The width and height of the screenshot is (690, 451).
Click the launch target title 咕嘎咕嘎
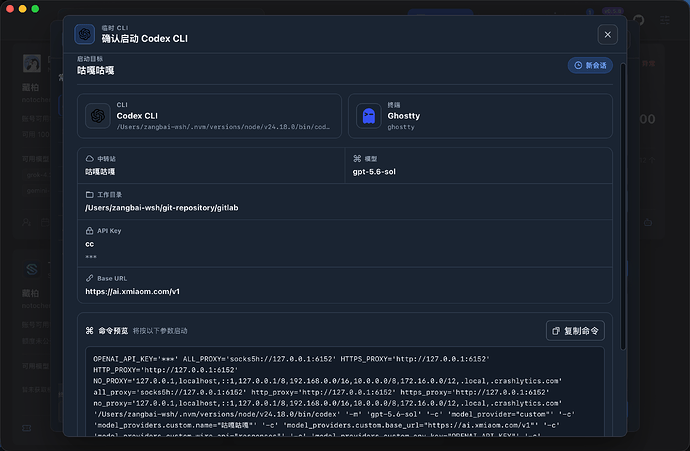pyautogui.click(x=95, y=70)
